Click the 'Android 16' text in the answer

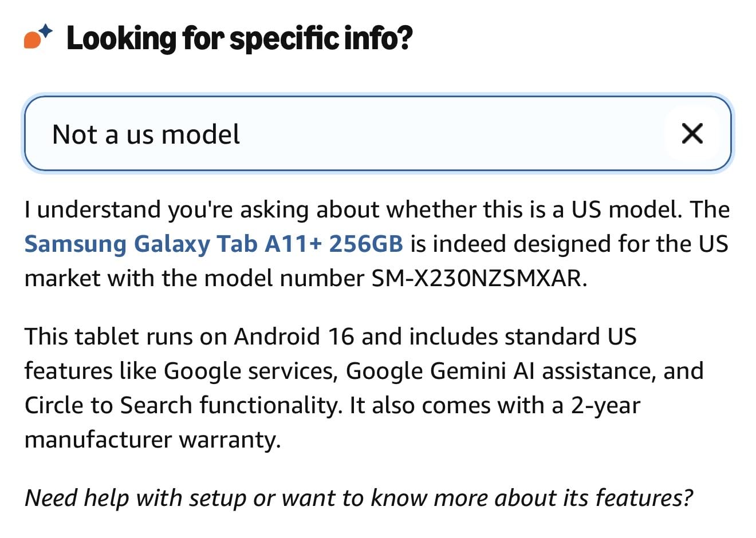[x=294, y=336]
